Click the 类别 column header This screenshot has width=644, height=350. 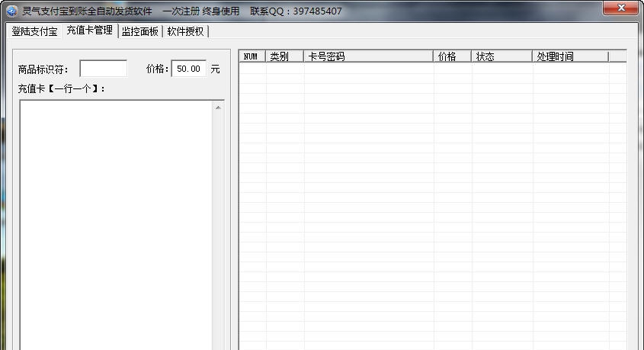(284, 56)
